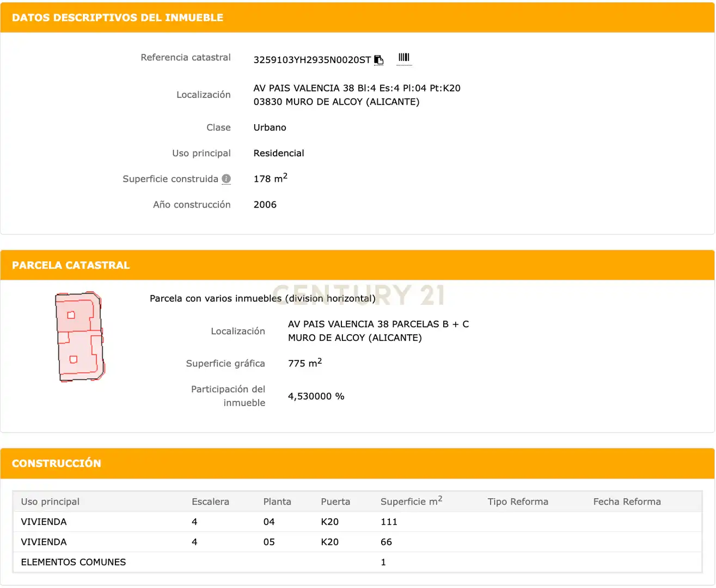Select surface value "111" in the table
This screenshot has height=588, width=716.
(389, 522)
